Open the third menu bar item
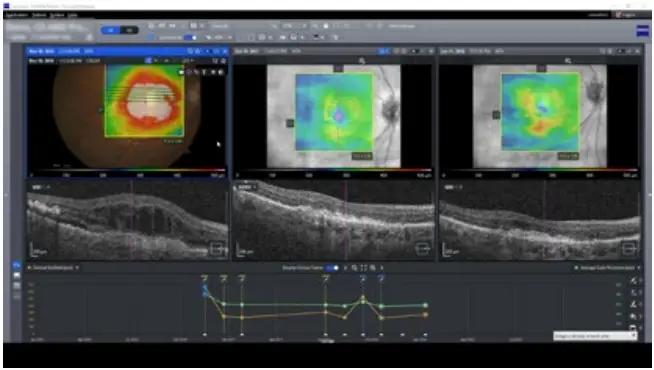 57,15
